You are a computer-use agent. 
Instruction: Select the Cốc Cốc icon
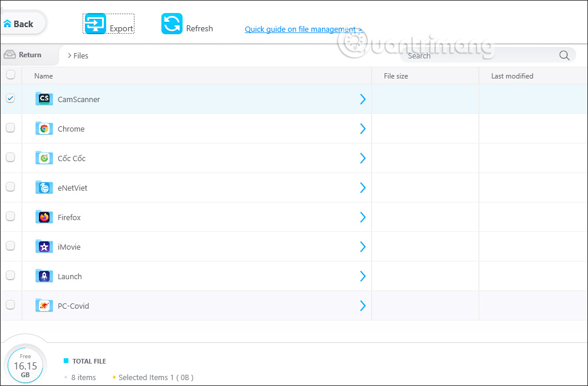pos(44,158)
